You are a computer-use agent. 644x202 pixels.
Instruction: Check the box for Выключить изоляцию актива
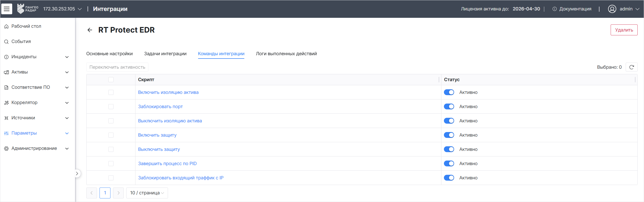[111, 121]
